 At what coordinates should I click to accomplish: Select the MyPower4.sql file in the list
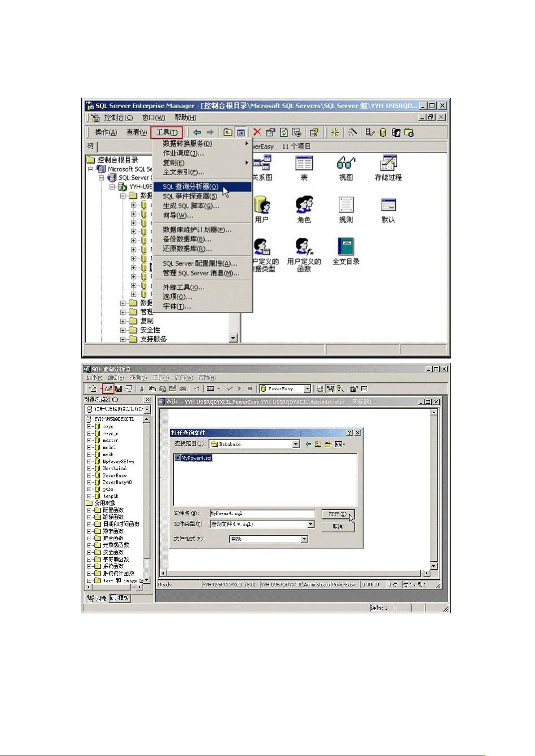[193, 458]
